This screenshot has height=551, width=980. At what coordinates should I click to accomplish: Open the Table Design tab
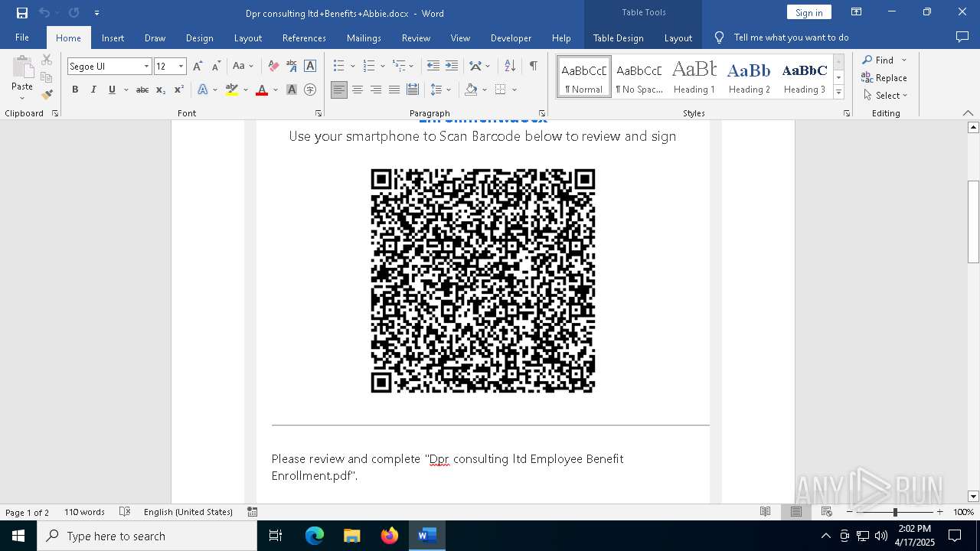pyautogui.click(x=618, y=37)
